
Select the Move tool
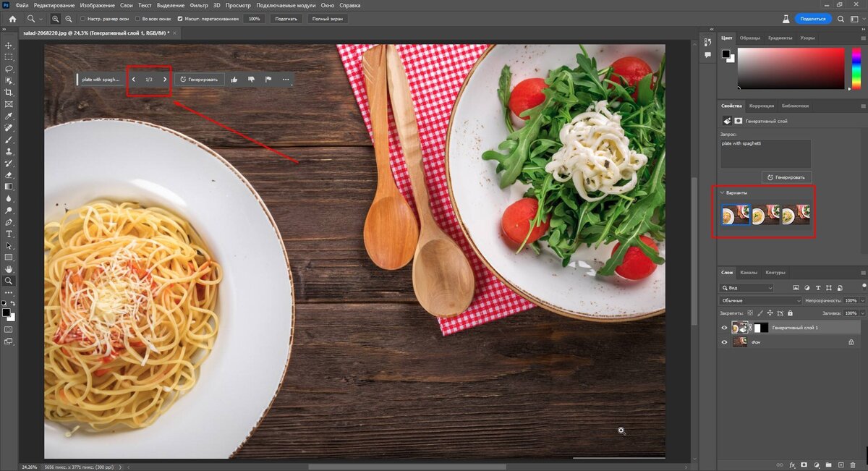click(9, 46)
